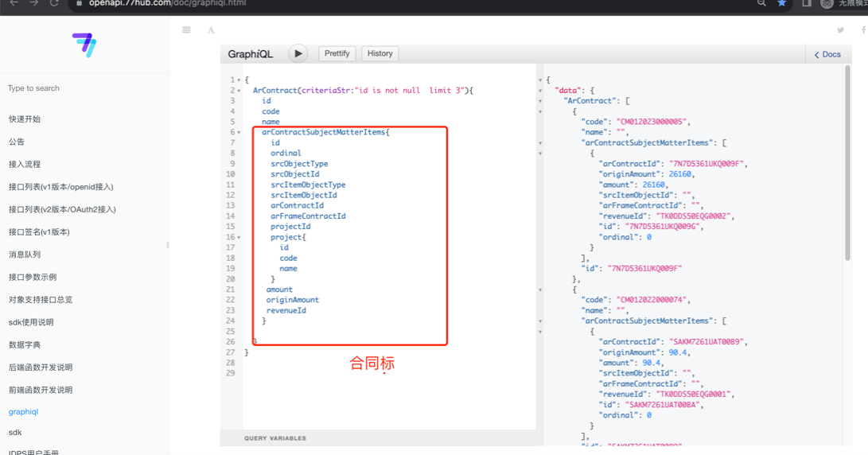The image size is (868, 455).
Task: Click the results pane vertical scrollbar
Action: coord(847,159)
